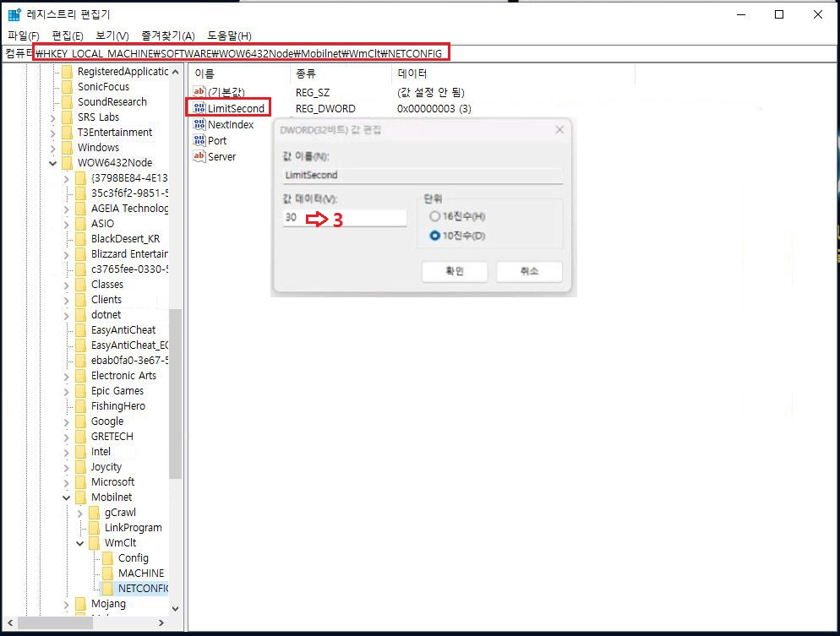Click the Server string value icon
The height and width of the screenshot is (636, 840).
[199, 156]
